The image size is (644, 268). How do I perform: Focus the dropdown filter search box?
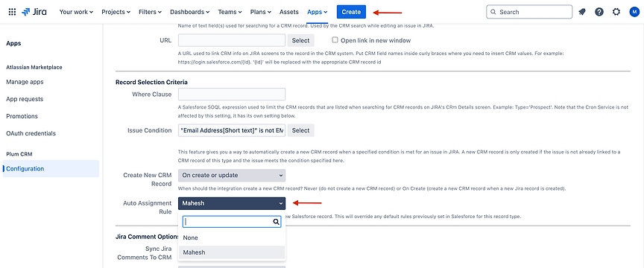232,222
